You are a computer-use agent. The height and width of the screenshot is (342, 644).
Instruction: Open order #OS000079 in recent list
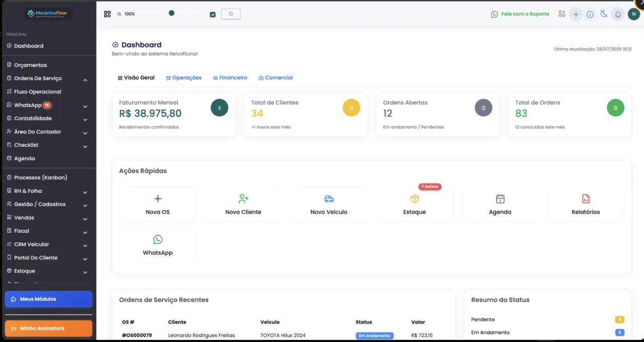(x=137, y=335)
